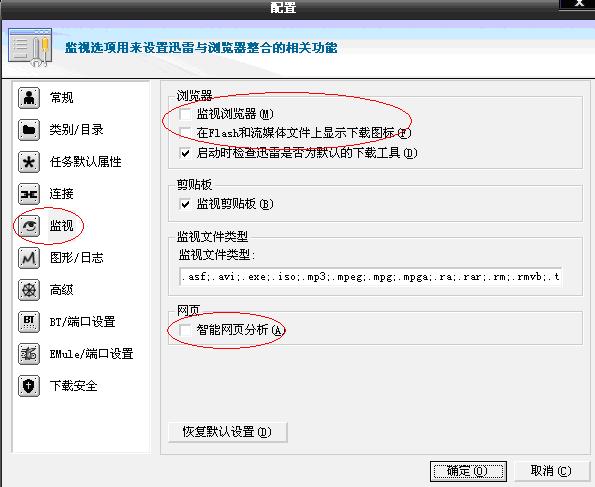The height and width of the screenshot is (487, 595).
Task: Toggle the Flash download icon checkbox
Action: (x=185, y=133)
